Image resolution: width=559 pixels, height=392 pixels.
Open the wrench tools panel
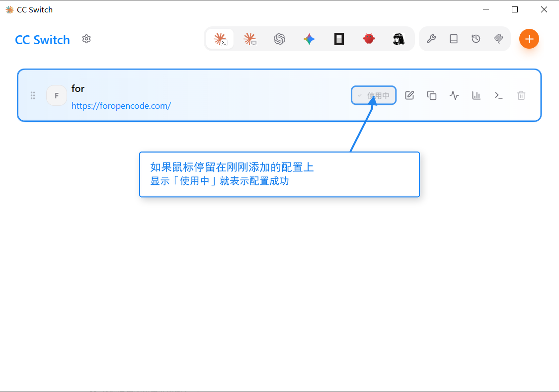coord(431,39)
